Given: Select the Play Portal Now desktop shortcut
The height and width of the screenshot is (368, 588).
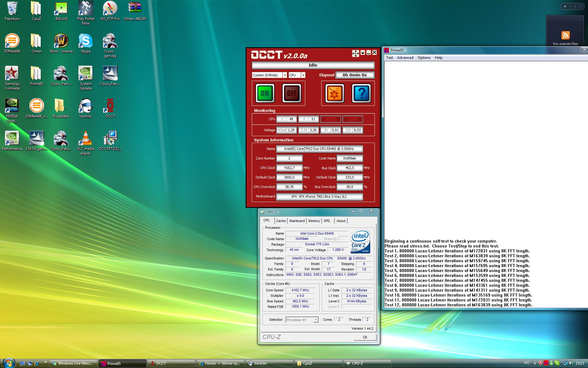Looking at the screenshot, I should [x=85, y=13].
